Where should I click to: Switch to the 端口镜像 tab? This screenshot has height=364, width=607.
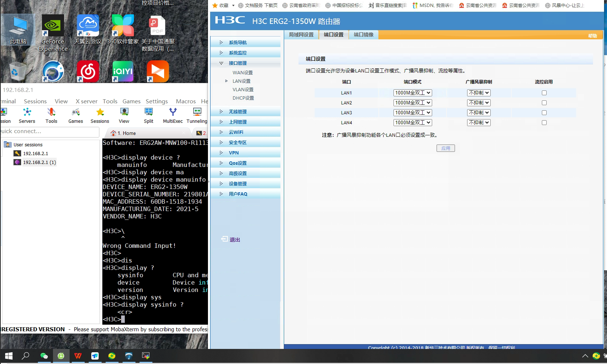(363, 35)
